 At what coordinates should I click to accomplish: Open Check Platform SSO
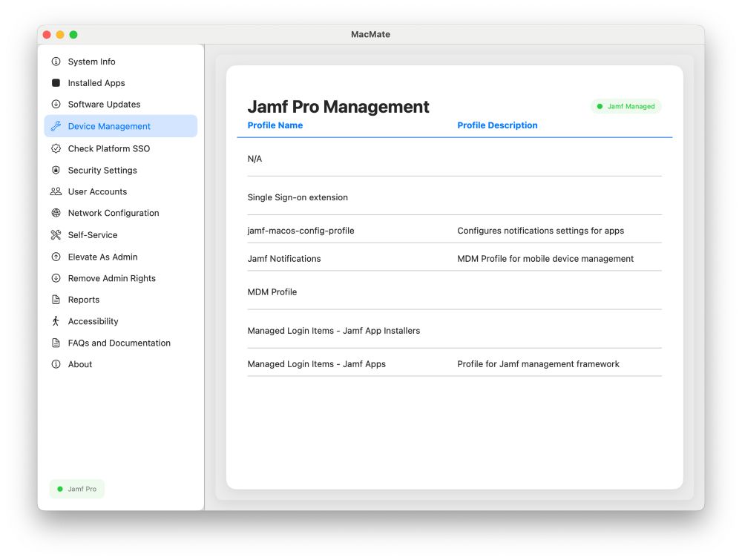pos(121,148)
